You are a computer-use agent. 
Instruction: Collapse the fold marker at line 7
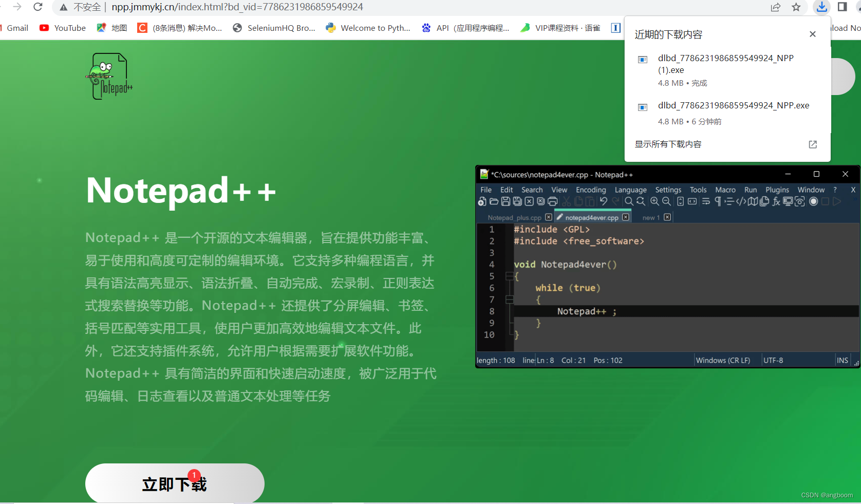(x=510, y=300)
